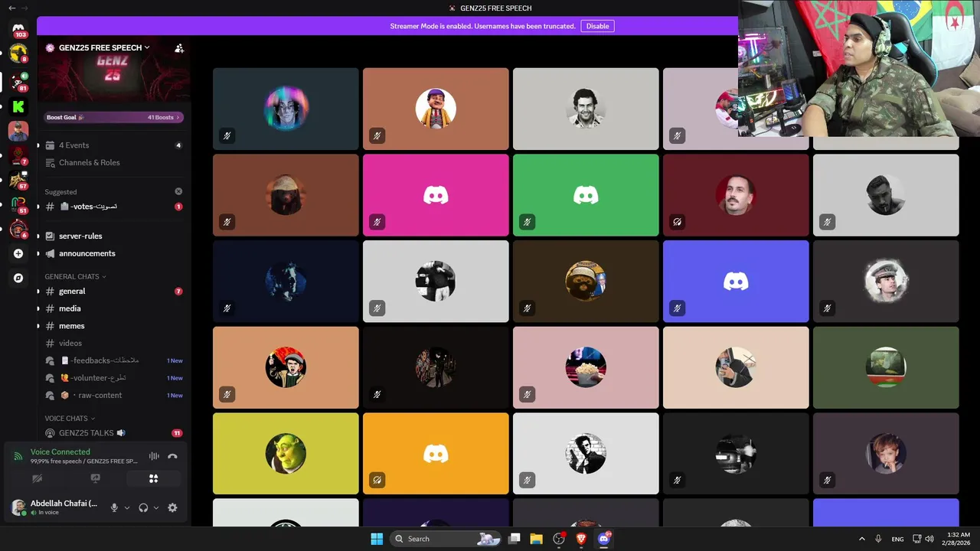Click the Add a Server plus icon
This screenshot has width=980, height=551.
[x=18, y=253]
